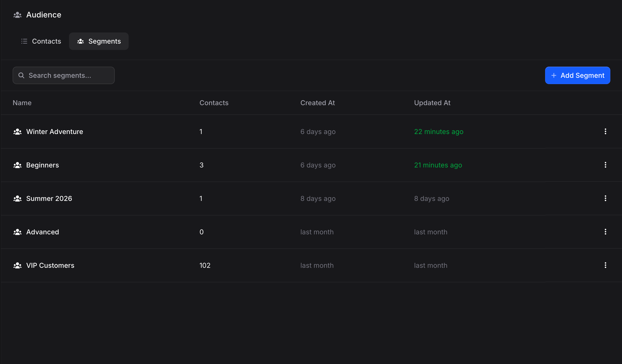
Task: Click the people icon beside VIP Customers
Action: click(17, 265)
